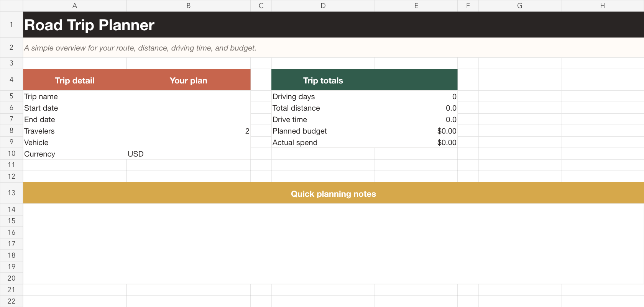
Task: Select the Drive time value 0.0
Action: [x=416, y=119]
